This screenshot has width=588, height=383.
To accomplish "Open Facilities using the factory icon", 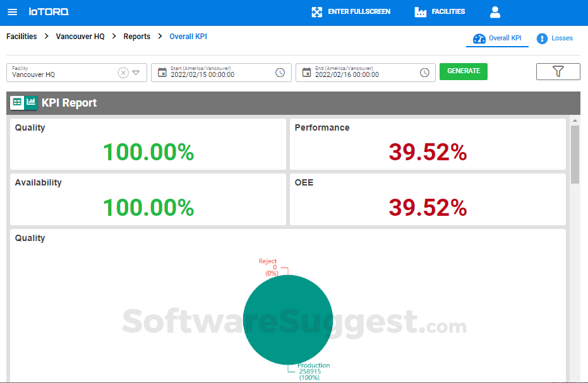I will tap(421, 11).
